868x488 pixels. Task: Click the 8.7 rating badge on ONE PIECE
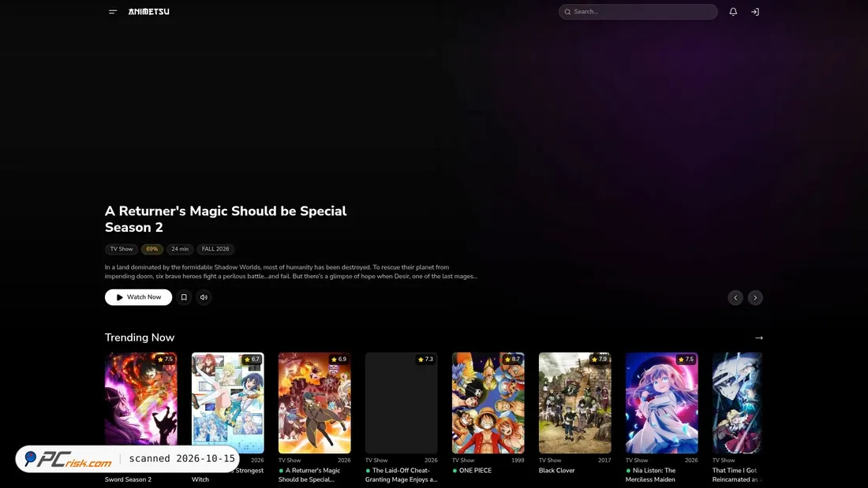coord(512,359)
